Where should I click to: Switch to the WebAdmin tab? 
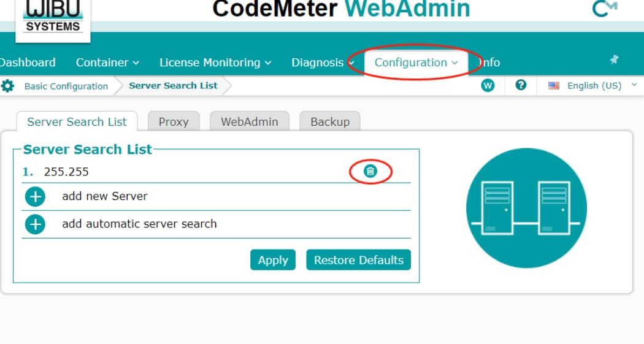coord(249,121)
